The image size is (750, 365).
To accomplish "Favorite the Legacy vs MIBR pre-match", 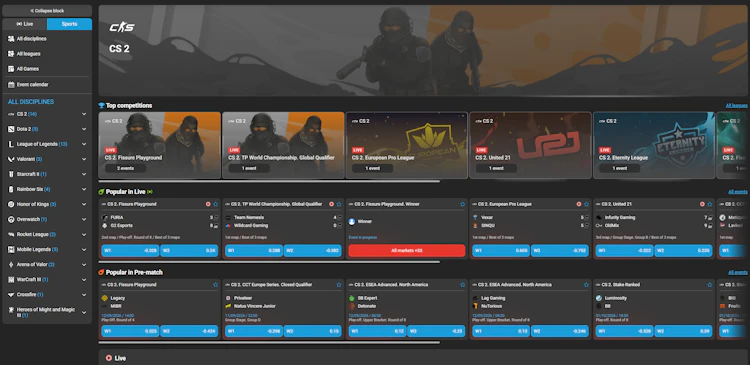I will point(215,285).
